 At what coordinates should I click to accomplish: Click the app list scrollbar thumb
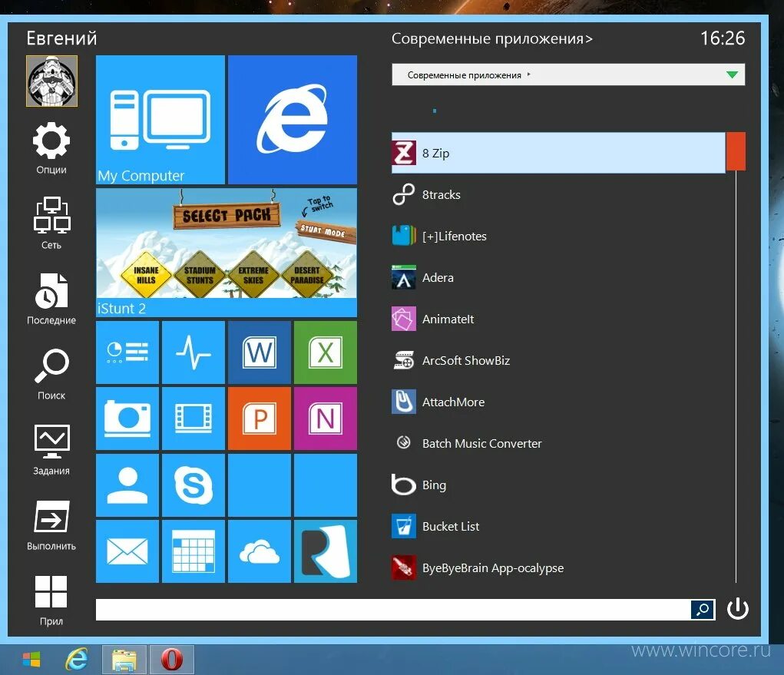(x=736, y=151)
